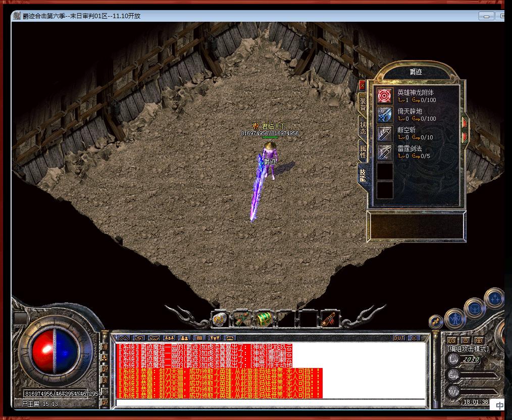Use the red scroll in the last belt slot
The height and width of the screenshot is (420, 512).
coord(329,319)
